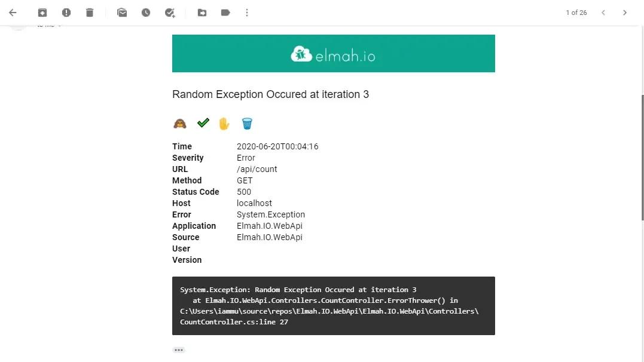This screenshot has width=644, height=362.
Task: Go back to the inbox
Action: point(13,13)
